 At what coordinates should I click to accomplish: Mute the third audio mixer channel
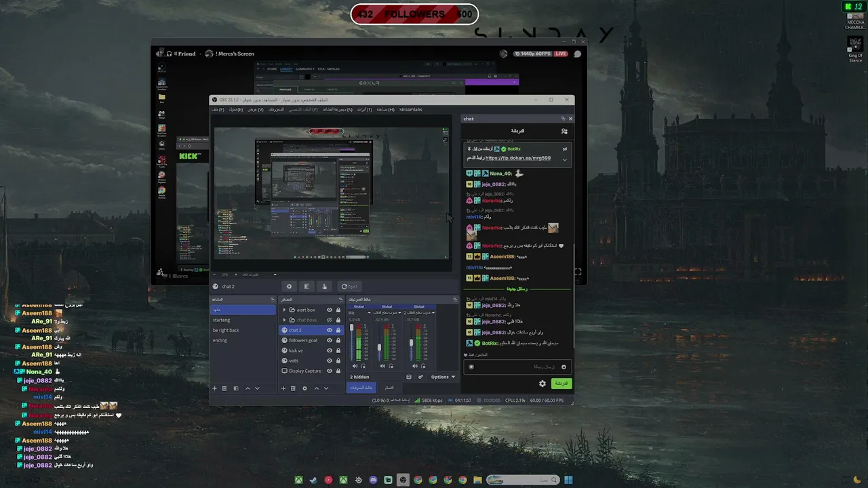point(414,366)
